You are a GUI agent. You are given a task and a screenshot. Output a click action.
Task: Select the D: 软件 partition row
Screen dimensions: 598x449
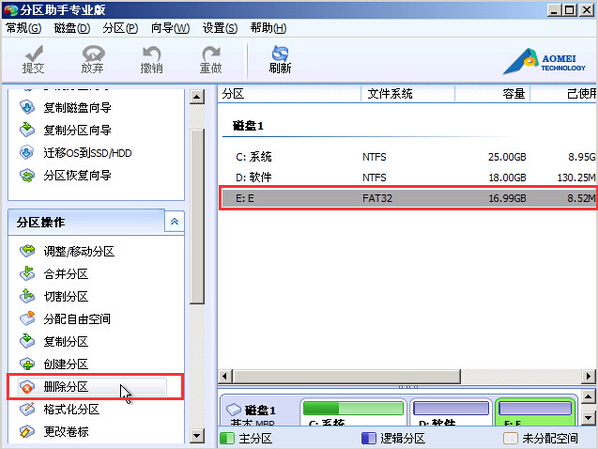click(409, 177)
